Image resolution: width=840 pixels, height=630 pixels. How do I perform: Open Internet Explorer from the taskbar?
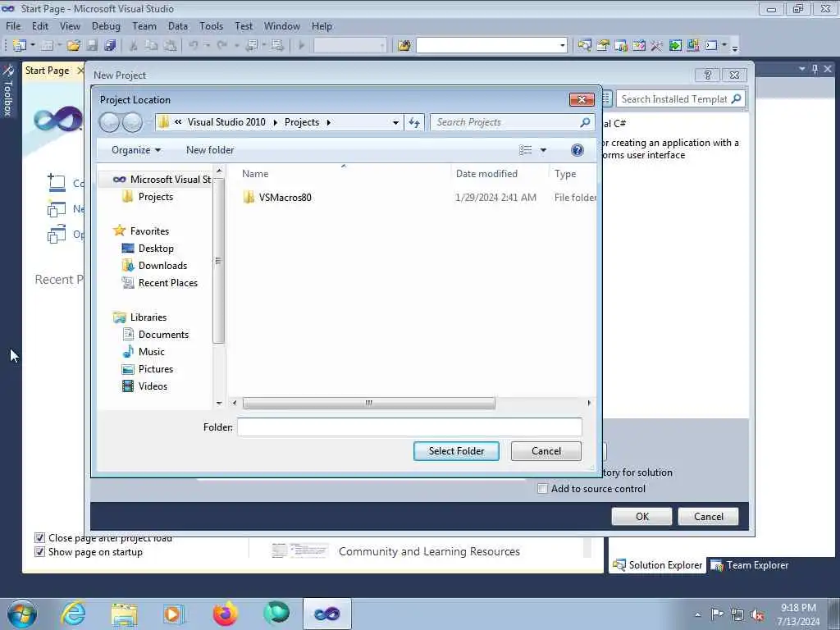(x=73, y=614)
